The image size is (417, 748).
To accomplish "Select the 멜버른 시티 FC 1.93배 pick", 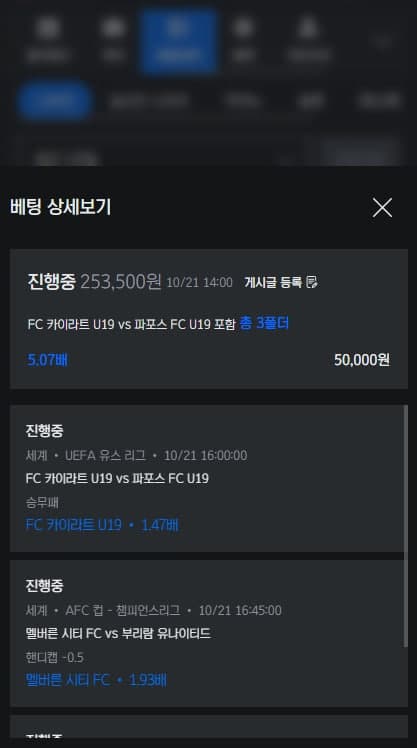I will coord(96,680).
